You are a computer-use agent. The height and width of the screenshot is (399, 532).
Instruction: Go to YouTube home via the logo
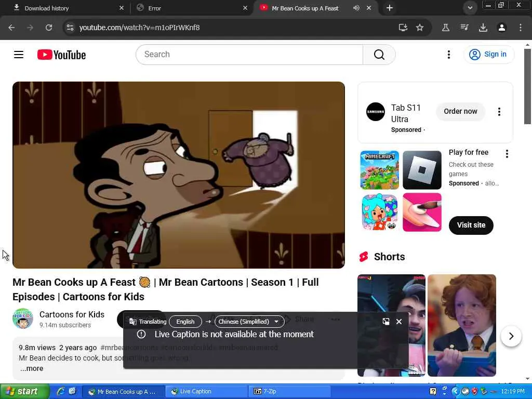[61, 55]
